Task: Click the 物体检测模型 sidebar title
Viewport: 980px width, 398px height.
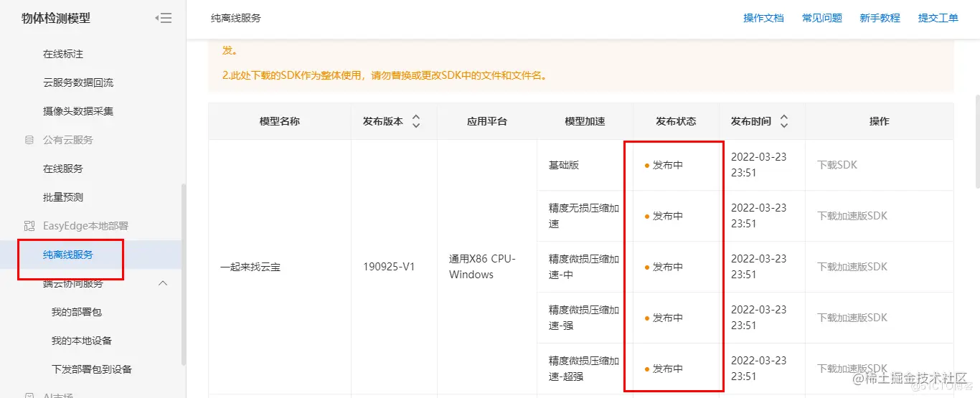Action: pyautogui.click(x=56, y=19)
